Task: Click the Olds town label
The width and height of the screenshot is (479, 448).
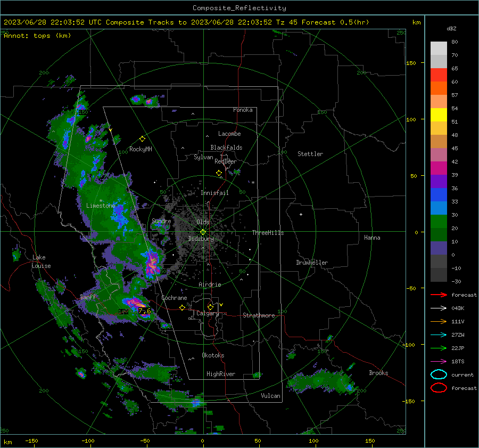Action: coord(203,222)
